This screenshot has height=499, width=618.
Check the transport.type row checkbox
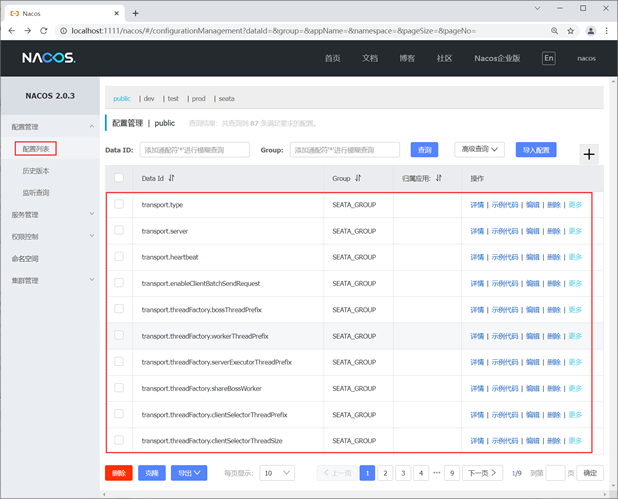119,204
